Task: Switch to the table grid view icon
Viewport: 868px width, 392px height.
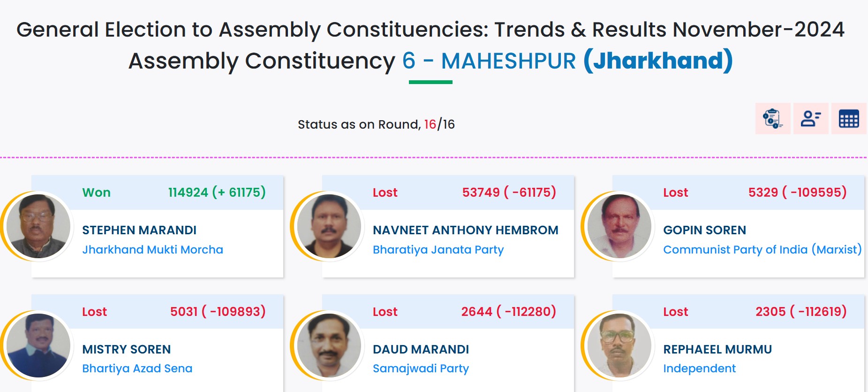Action: (848, 118)
